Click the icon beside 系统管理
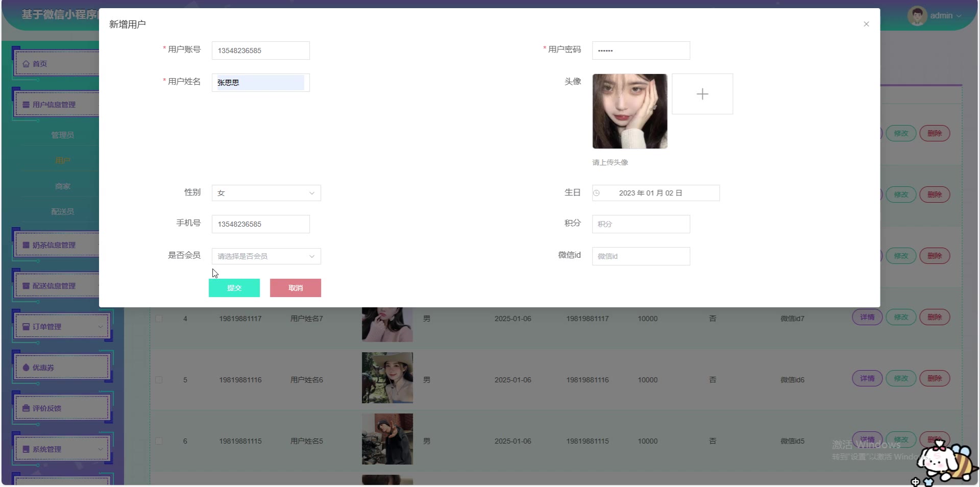980x487 pixels. pos(26,449)
